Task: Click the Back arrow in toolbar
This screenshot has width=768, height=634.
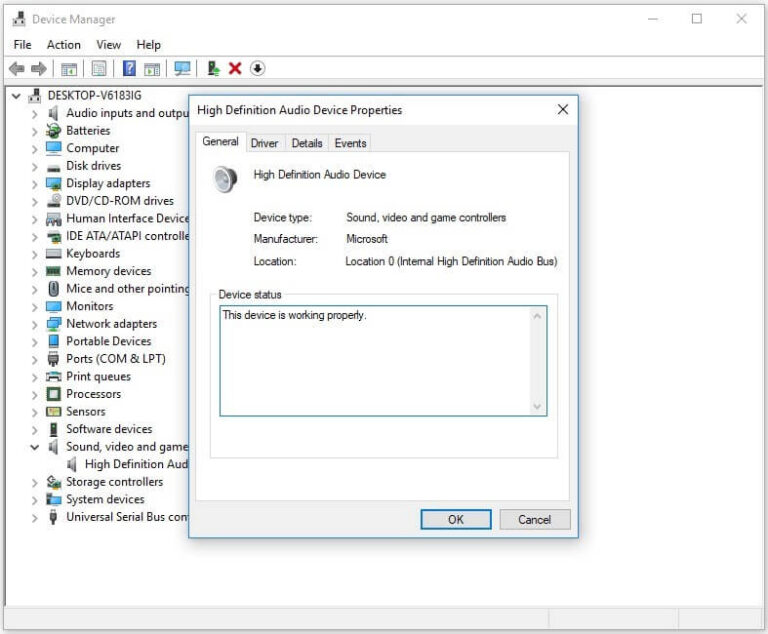Action: click(x=17, y=68)
